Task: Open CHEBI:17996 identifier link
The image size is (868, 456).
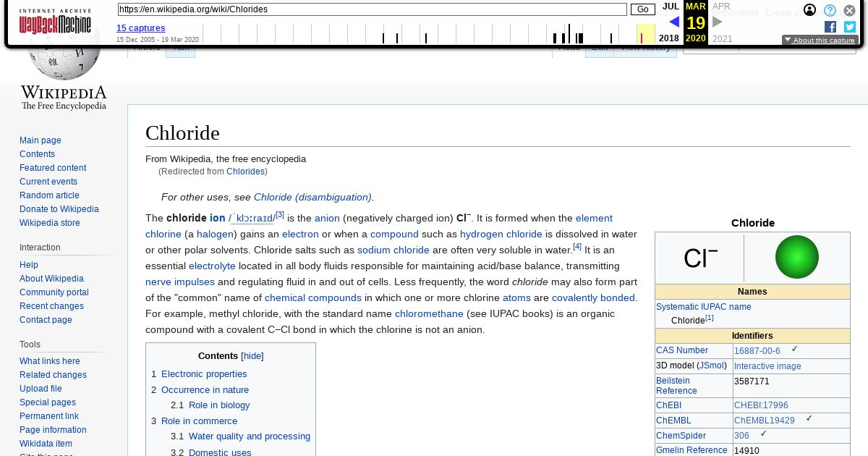Action: point(761,405)
